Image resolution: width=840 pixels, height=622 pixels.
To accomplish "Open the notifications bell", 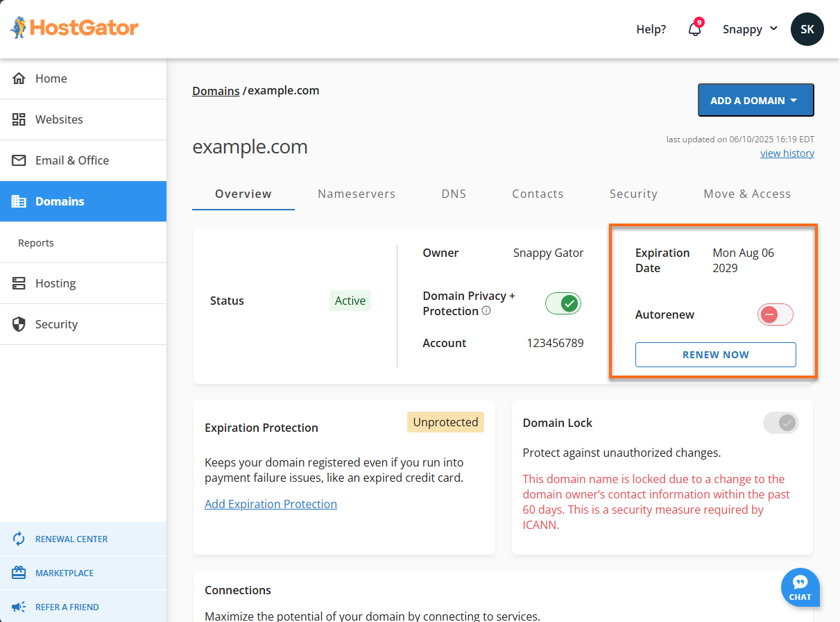I will click(694, 29).
